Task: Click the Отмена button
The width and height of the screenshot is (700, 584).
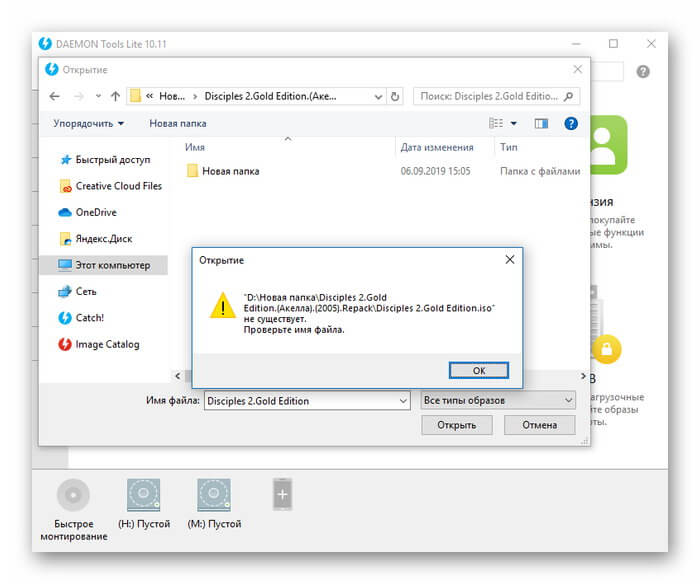Action: (539, 425)
